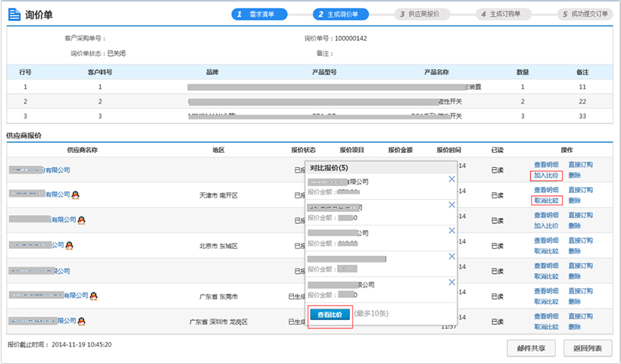Click remark cell 33 in product table
Image resolution: width=621 pixels, height=364 pixels.
click(582, 116)
